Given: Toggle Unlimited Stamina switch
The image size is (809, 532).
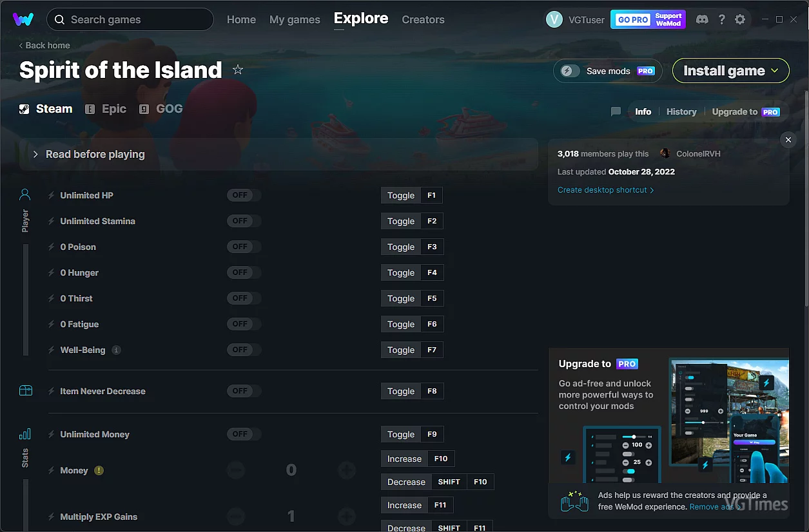Looking at the screenshot, I should (244, 221).
